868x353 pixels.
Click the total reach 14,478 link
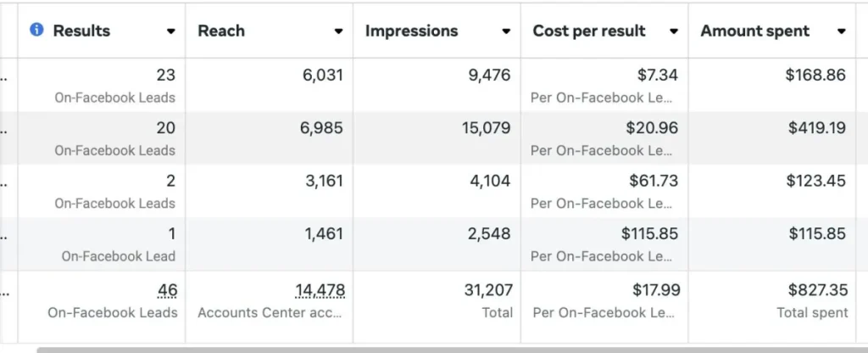click(320, 290)
